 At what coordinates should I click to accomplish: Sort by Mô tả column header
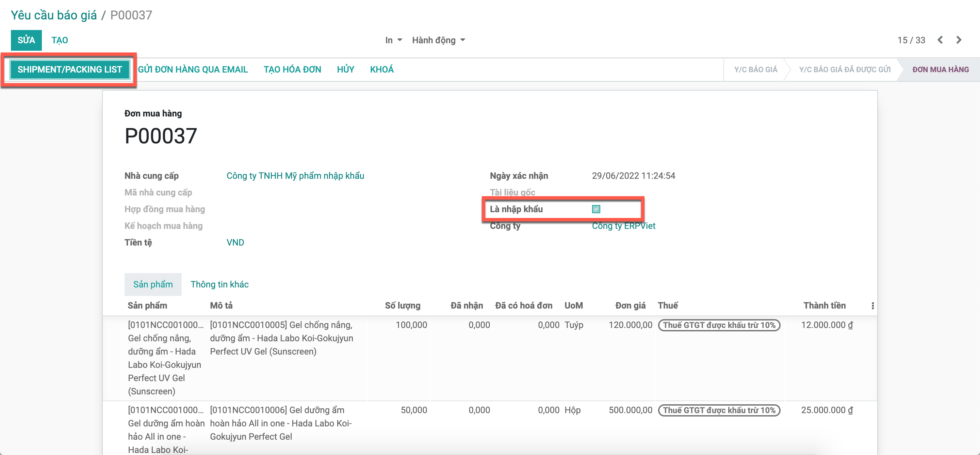pyautogui.click(x=221, y=306)
